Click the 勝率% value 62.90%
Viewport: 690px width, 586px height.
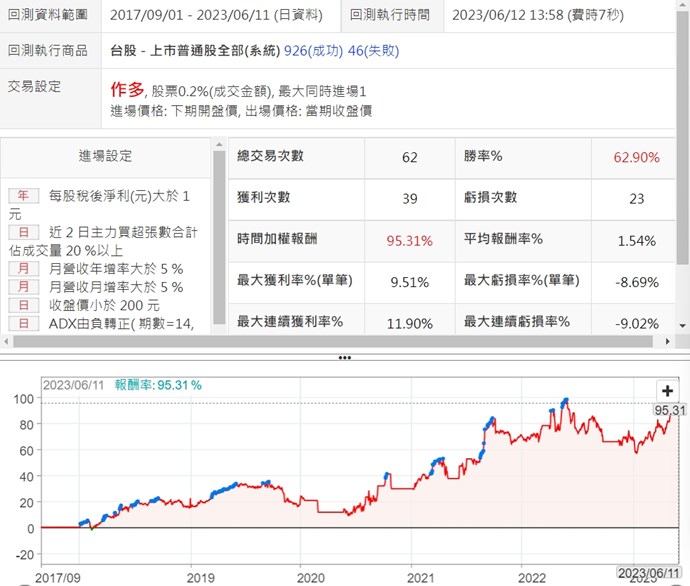[636, 157]
